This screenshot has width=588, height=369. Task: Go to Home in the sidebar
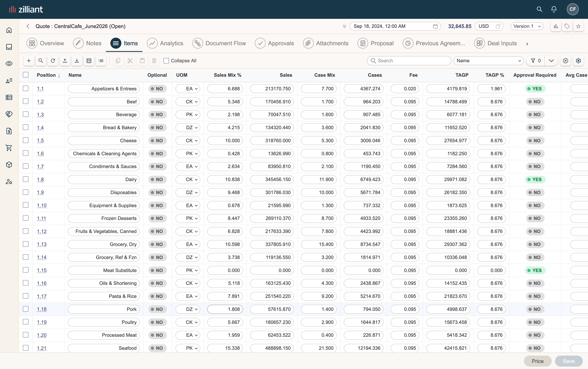tap(9, 30)
